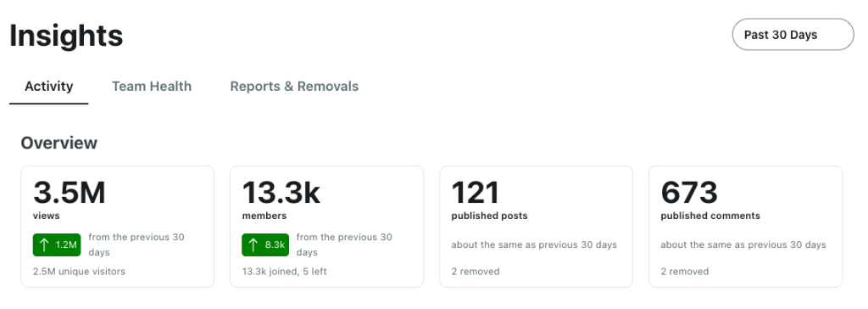Click the 2.5M unique visitors text
This screenshot has width=868, height=309.
point(79,272)
